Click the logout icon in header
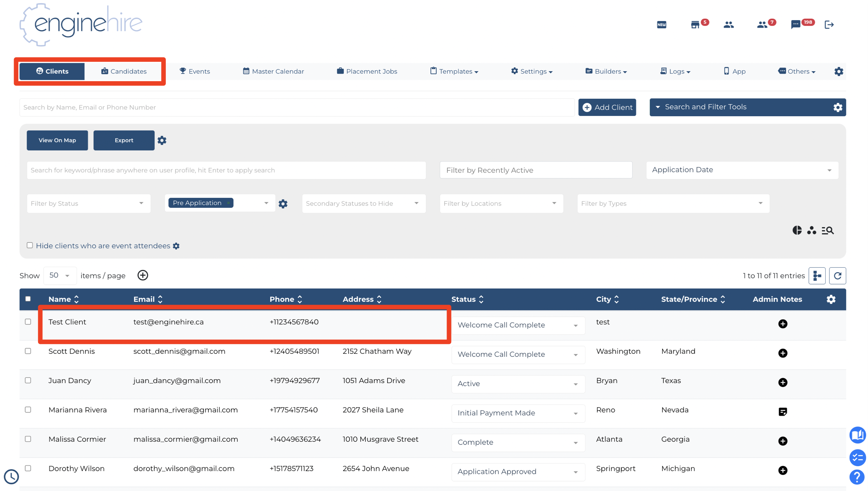 (x=829, y=25)
